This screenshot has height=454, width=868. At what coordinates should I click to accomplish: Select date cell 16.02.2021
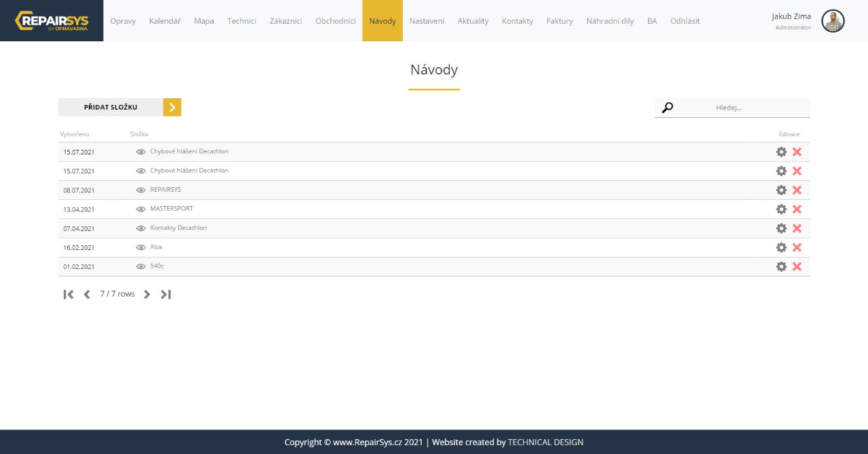click(x=79, y=247)
